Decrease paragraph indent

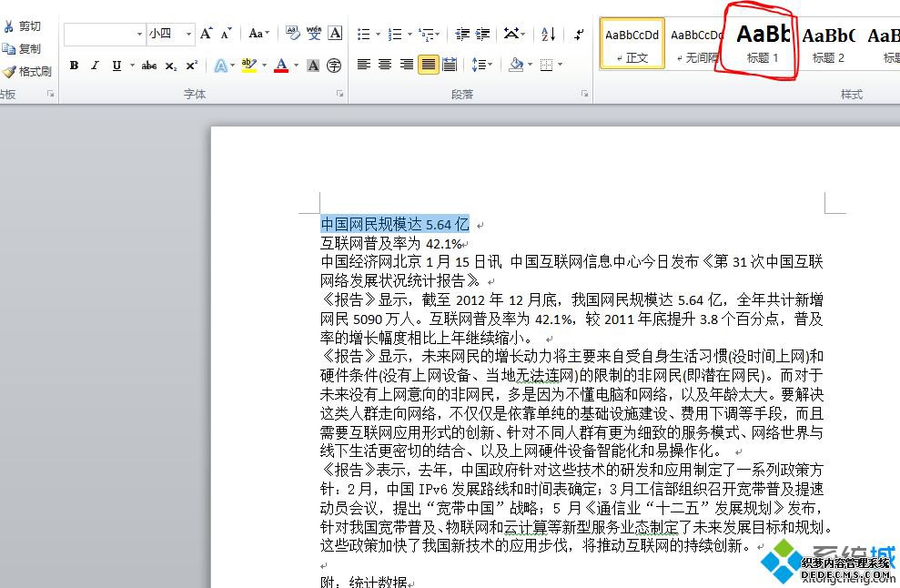(x=462, y=35)
